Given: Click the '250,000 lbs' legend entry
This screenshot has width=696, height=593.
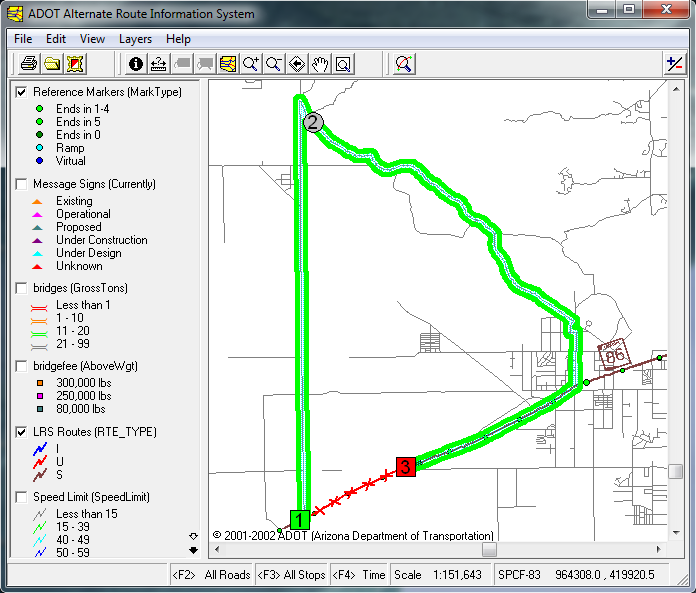Looking at the screenshot, I should click(x=84, y=396).
